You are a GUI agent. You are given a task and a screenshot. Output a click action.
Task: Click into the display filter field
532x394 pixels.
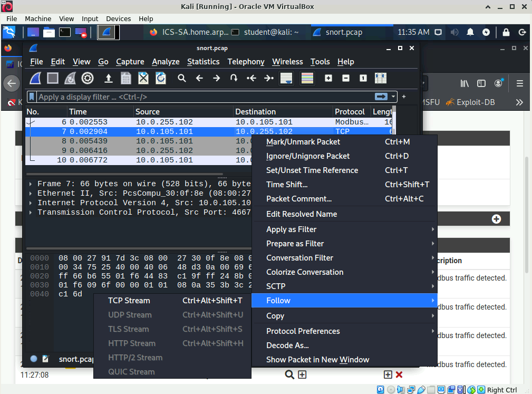tap(205, 97)
